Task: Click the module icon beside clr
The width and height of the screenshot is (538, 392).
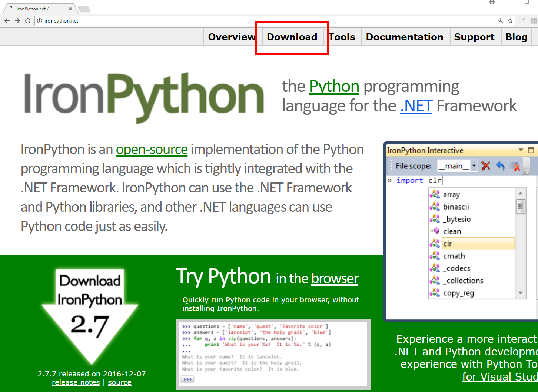Action: click(x=435, y=243)
